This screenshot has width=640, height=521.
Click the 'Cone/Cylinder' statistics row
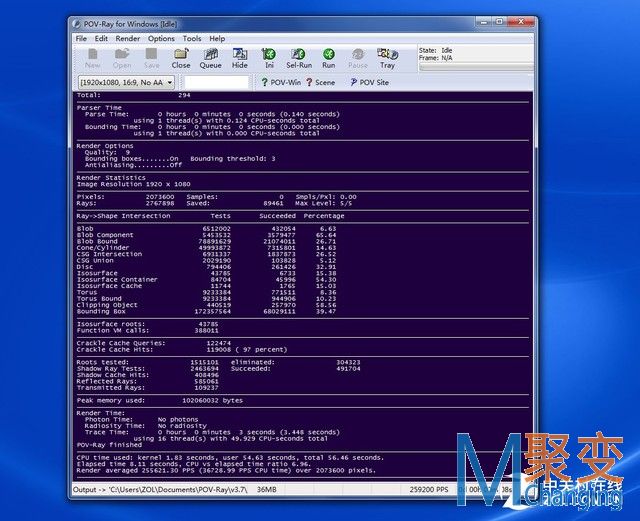coord(206,248)
